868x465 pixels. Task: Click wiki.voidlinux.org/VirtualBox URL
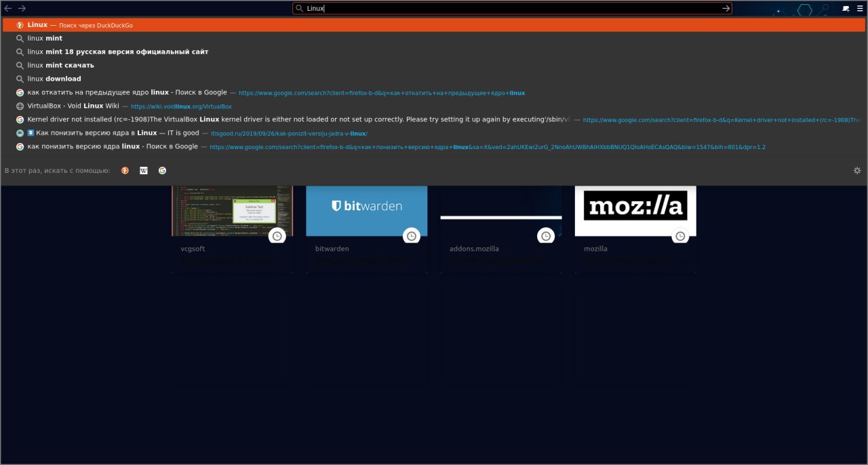[181, 106]
